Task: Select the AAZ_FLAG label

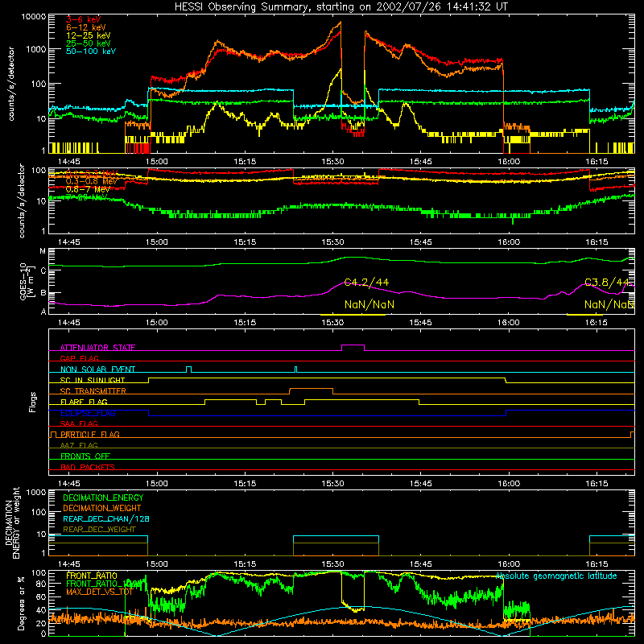Action: (x=79, y=445)
